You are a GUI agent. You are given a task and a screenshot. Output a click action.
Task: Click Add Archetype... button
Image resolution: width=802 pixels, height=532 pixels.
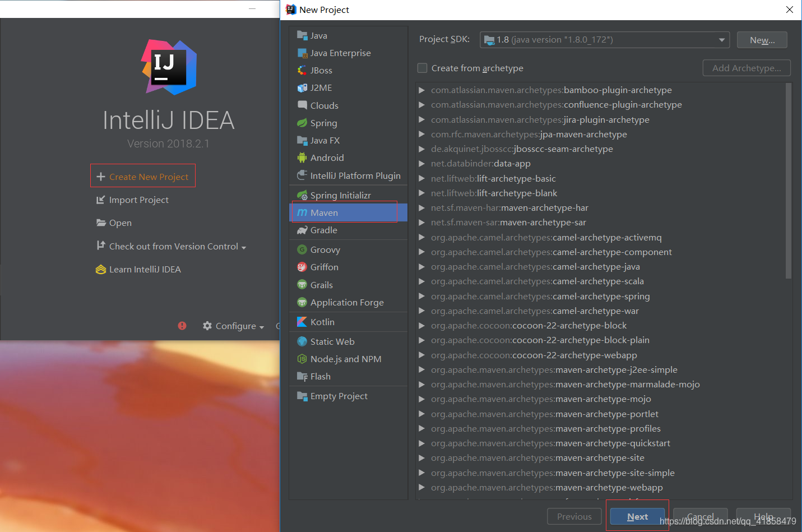pos(747,68)
